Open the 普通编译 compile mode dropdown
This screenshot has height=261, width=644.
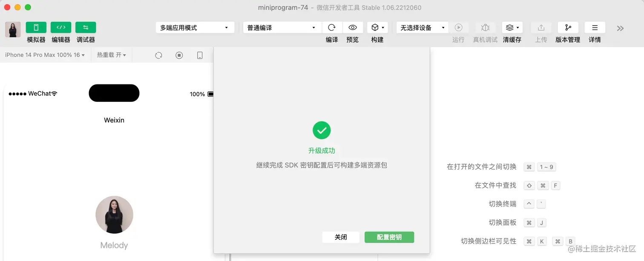(282, 28)
